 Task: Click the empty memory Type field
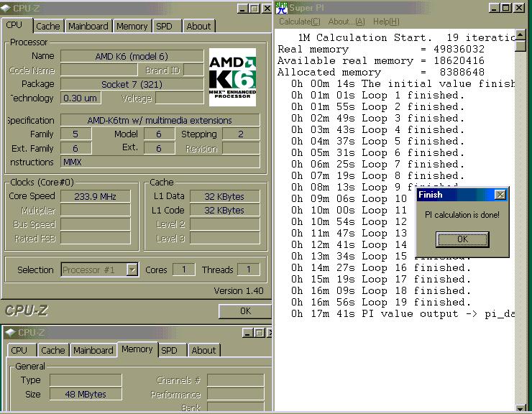86,380
